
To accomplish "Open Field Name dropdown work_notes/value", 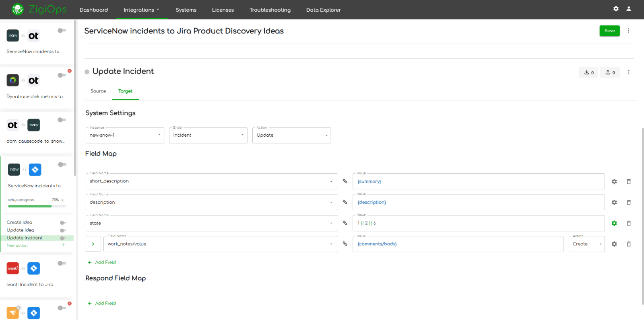I will click(221, 244).
